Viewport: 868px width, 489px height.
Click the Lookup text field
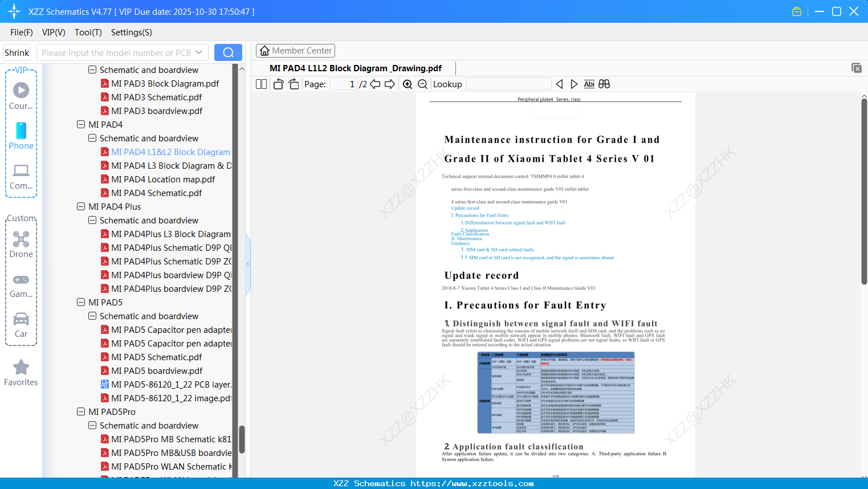tap(508, 84)
